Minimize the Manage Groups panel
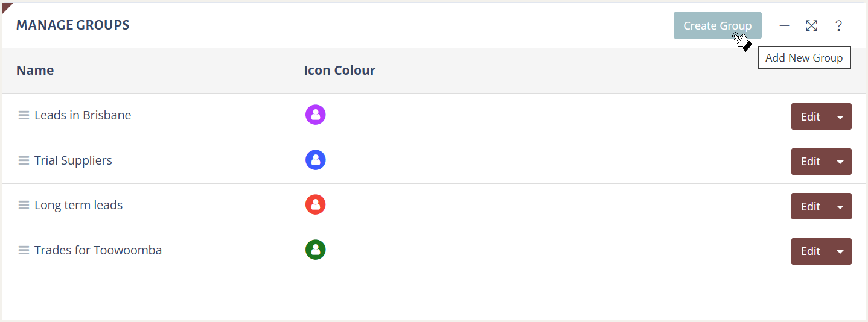Viewport: 868px width, 322px height. pos(784,25)
